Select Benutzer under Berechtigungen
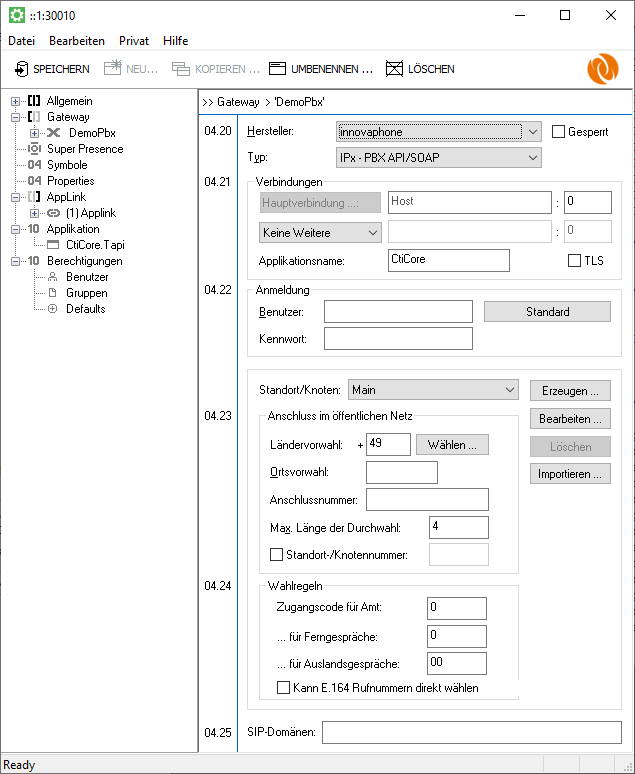 pos(87,277)
